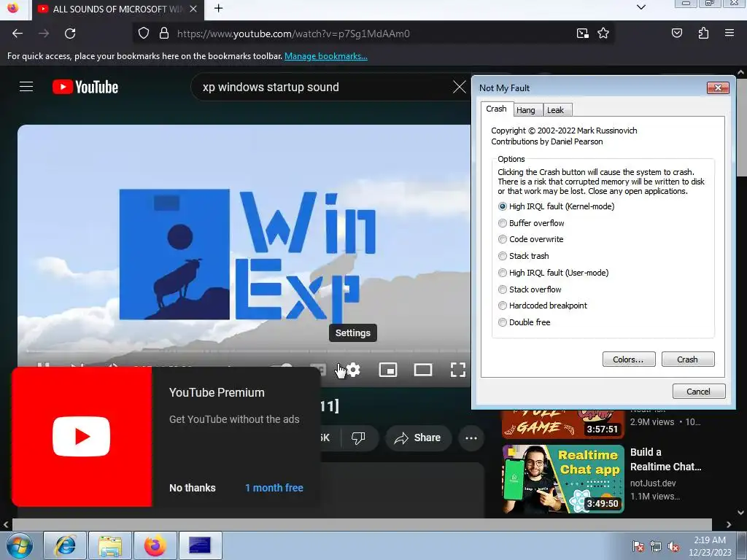Image resolution: width=747 pixels, height=560 pixels.
Task: Close the ALL SOUNDS OF MICROSOFT tab
Action: (x=193, y=9)
